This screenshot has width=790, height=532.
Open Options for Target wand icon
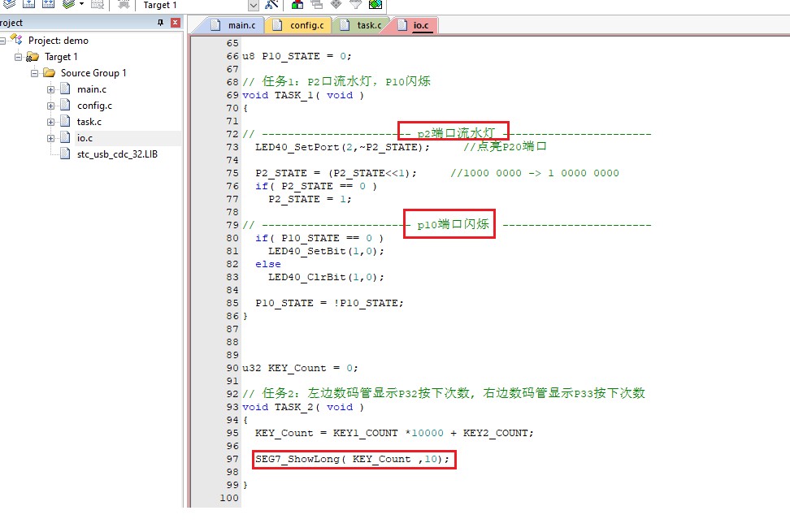tap(271, 5)
